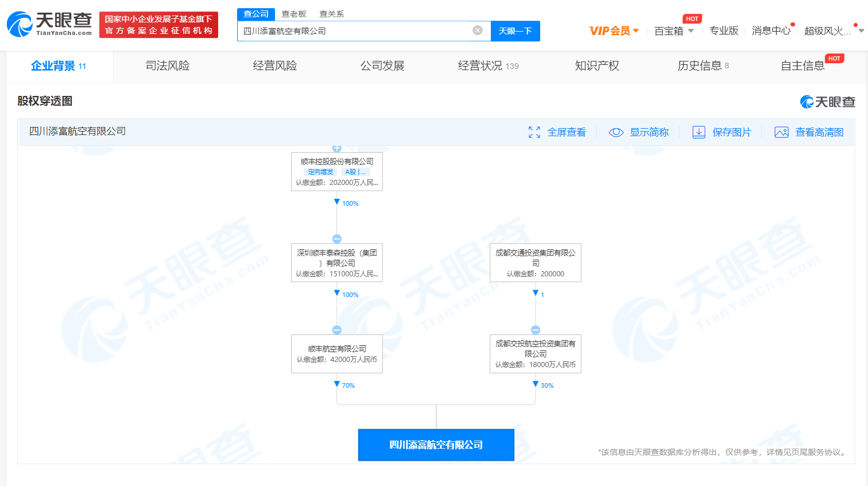Select the 经营风险 tab
Screen dimensions: 868x486
(x=275, y=66)
